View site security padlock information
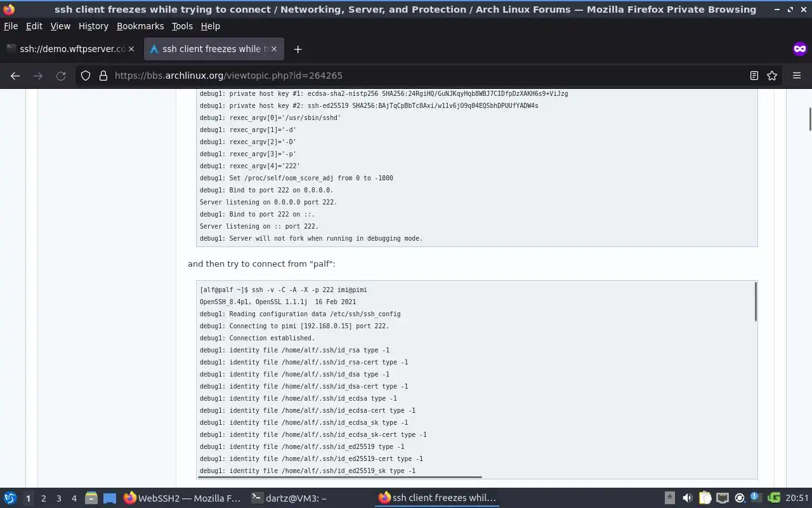812x508 pixels. (103, 76)
